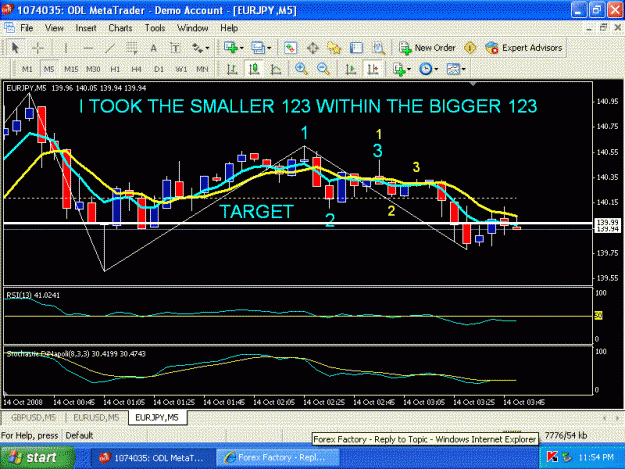Select the trendline drawing tool

(109, 48)
